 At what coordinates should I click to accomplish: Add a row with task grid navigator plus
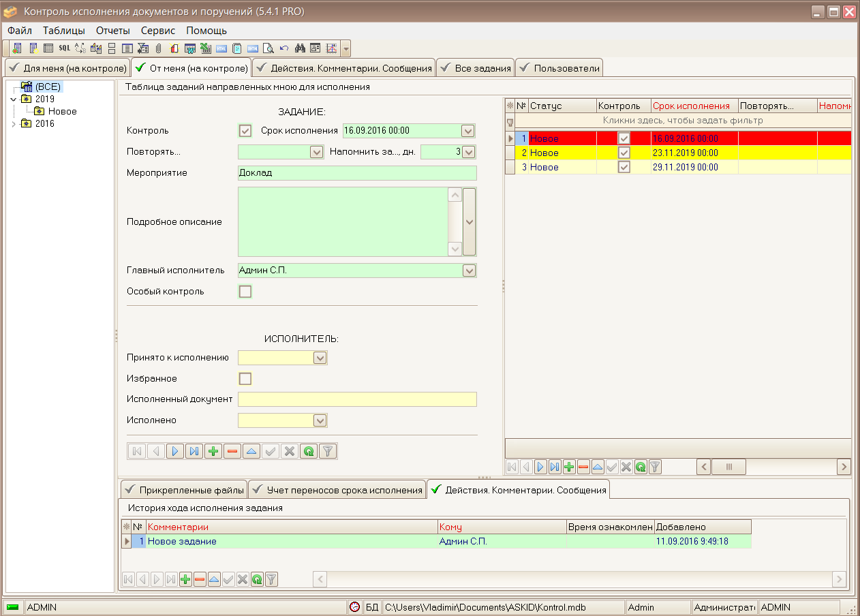569,467
